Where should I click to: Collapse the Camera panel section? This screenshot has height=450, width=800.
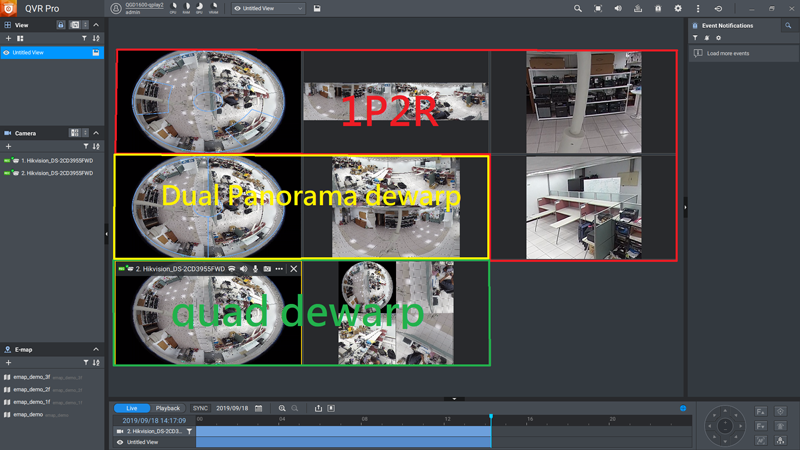coord(96,133)
